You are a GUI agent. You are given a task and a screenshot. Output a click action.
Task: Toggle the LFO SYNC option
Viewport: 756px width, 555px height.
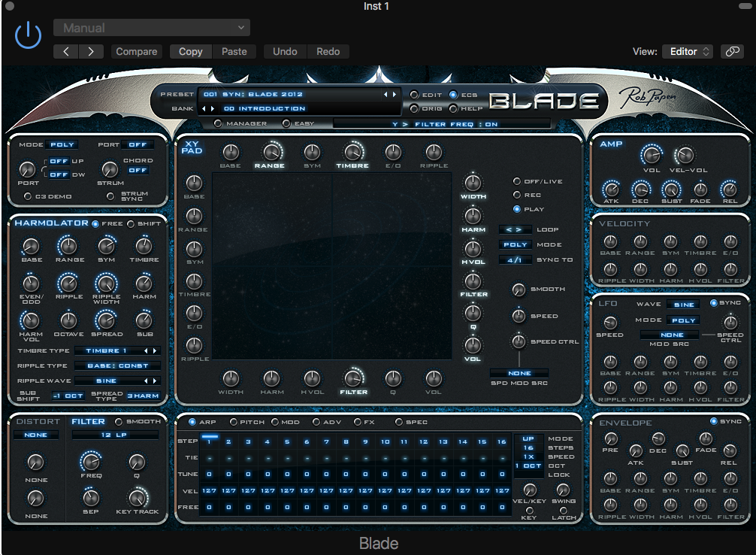(714, 302)
